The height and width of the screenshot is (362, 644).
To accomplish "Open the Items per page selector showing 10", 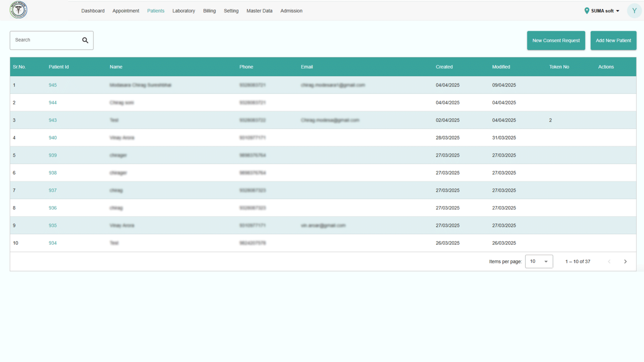I will click(539, 261).
